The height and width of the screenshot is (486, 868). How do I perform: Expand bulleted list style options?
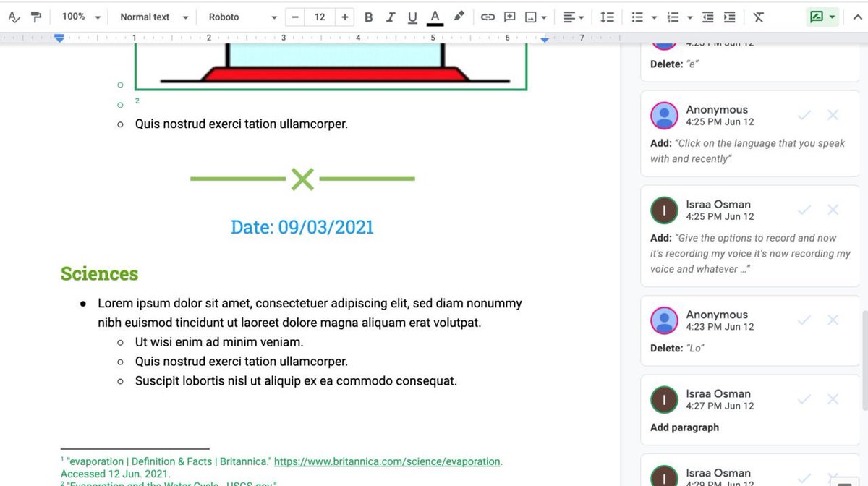point(654,17)
